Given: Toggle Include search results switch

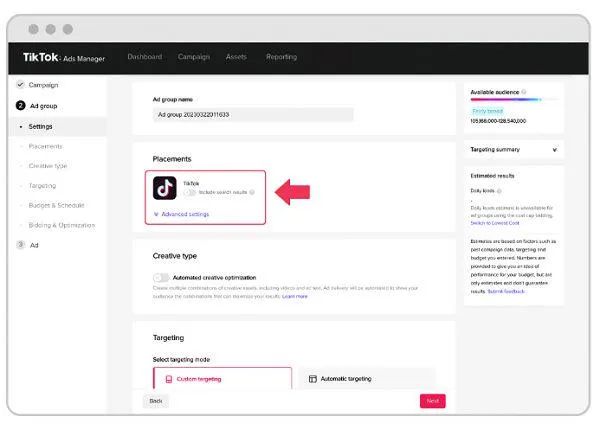Looking at the screenshot, I should [191, 192].
